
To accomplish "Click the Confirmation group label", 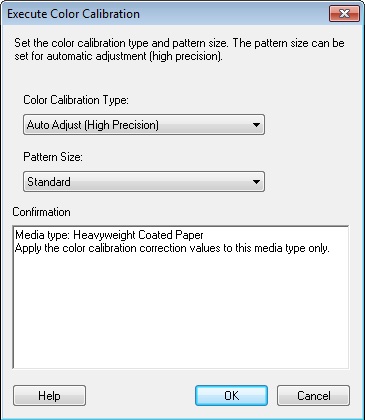I will [x=41, y=212].
